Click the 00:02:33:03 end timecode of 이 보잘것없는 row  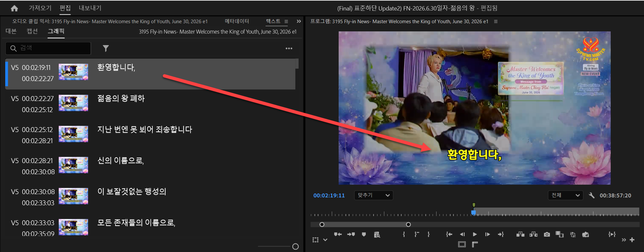click(38, 203)
